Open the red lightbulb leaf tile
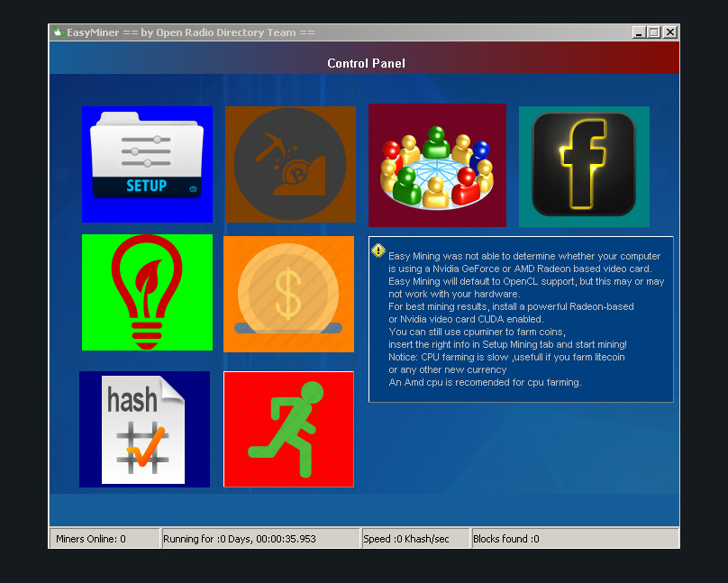The image size is (728, 583). (147, 292)
